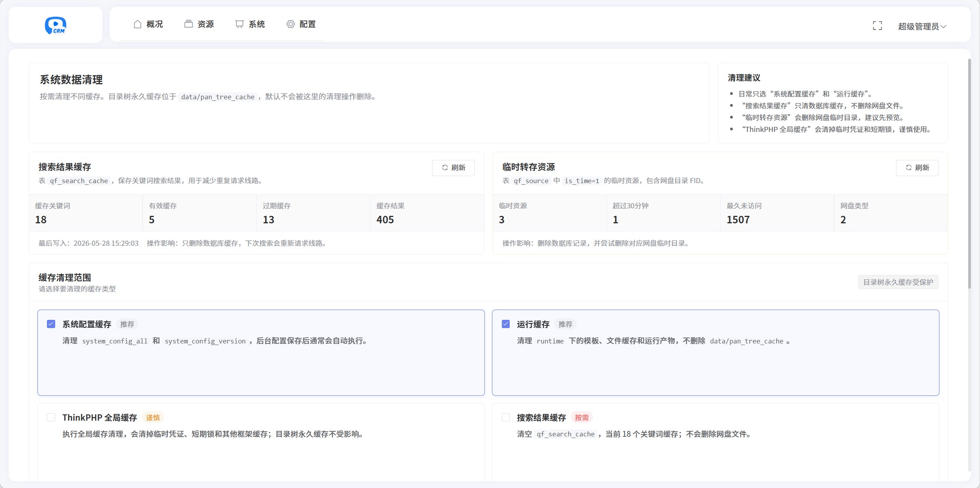Click the qf_search_cache code text under 搜索结果缓存 heading
Screen dimensions: 980x488
coord(79,181)
